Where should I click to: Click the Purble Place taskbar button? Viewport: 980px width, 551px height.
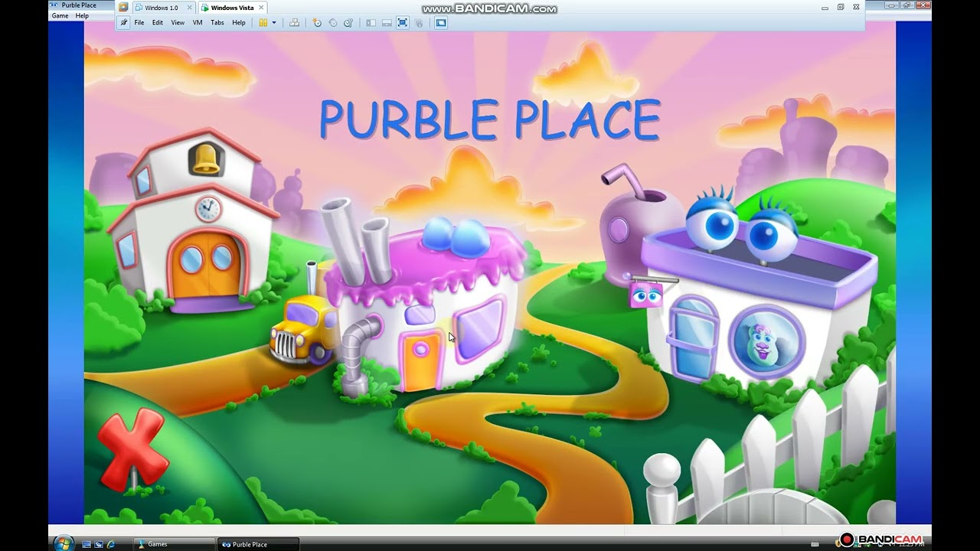[x=258, y=544]
